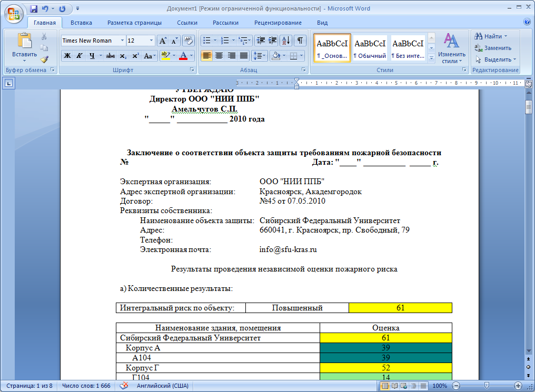Screen dimensions: 535x392
Task: Open the font name dropdown Times New Roman
Action: click(122, 41)
